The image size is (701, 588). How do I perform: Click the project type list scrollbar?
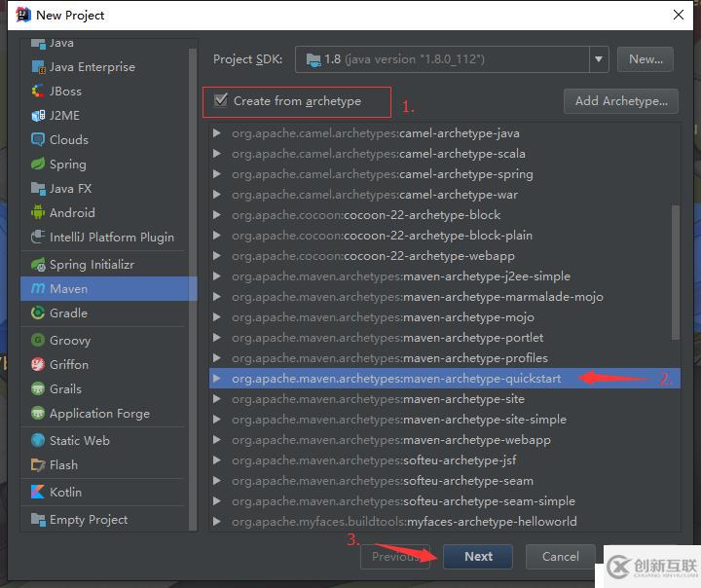point(193,289)
